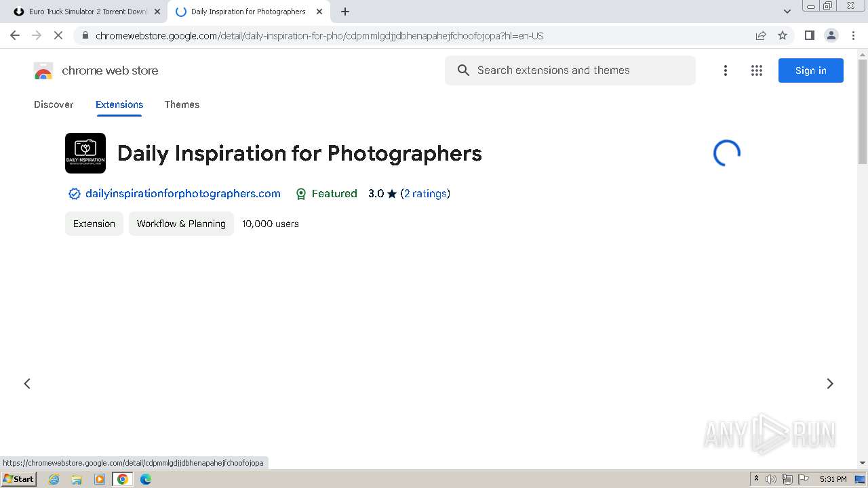The width and height of the screenshot is (868, 488).
Task: Close the Euro Truck Simulator 2 tab
Action: click(157, 12)
